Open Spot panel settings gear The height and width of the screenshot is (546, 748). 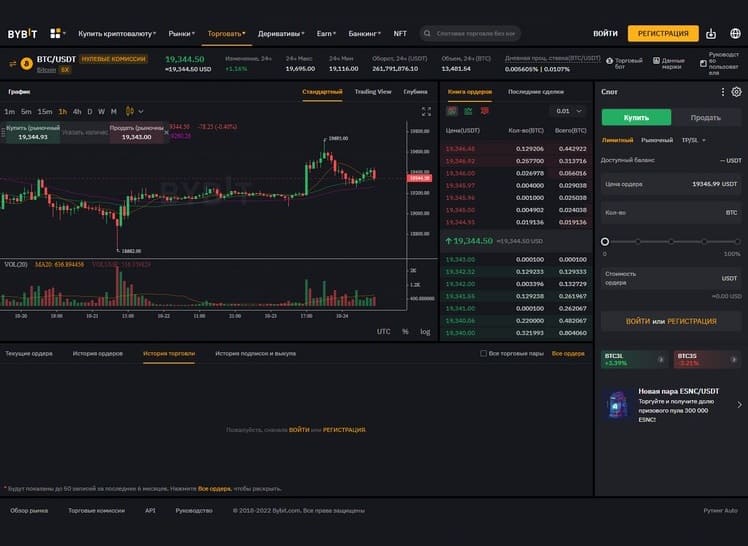click(x=737, y=92)
